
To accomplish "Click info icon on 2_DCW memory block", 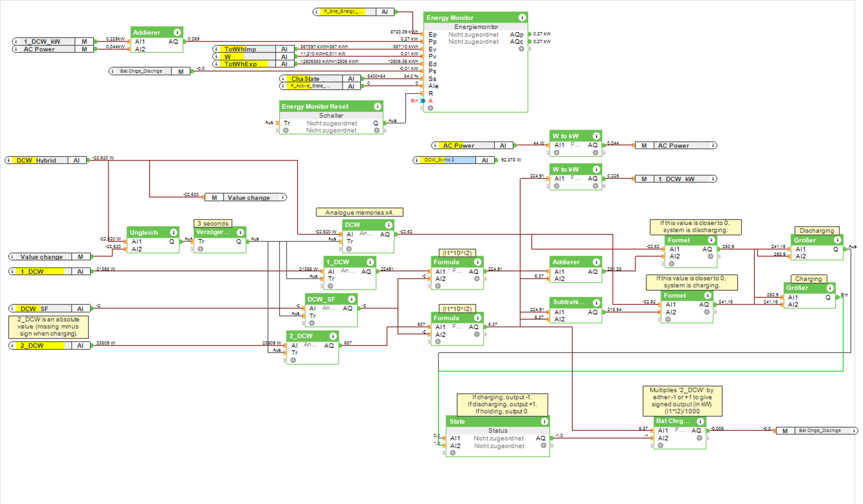I will pos(333,336).
